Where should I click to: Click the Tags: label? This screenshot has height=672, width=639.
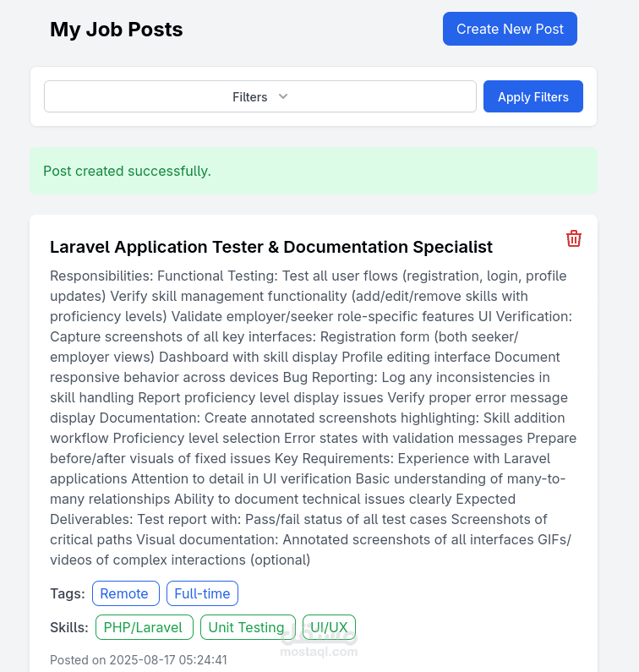tap(68, 593)
